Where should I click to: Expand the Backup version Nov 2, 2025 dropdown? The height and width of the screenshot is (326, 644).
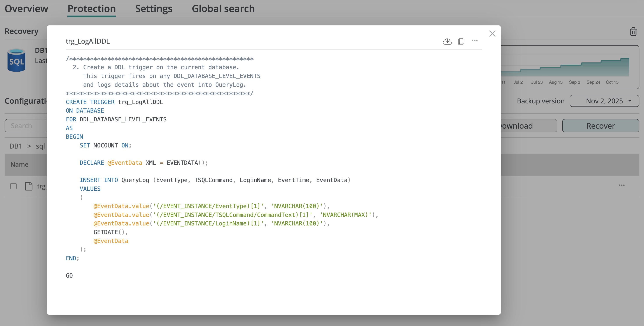604,101
